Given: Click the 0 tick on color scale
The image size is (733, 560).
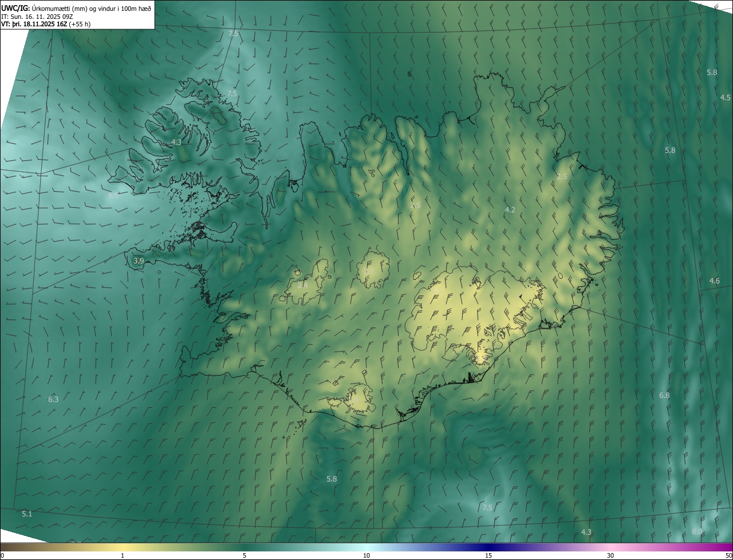Looking at the screenshot, I should [x=2, y=556].
